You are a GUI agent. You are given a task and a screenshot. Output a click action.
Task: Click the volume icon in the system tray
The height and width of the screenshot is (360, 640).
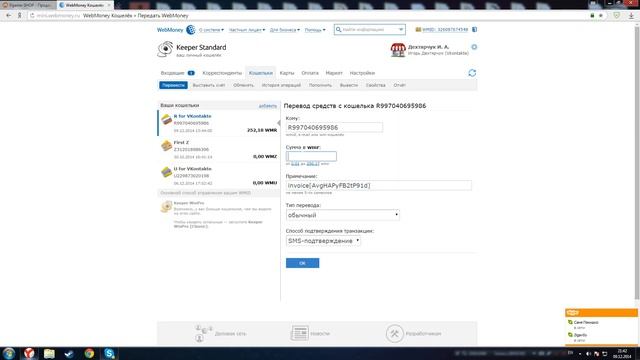pyautogui.click(x=588, y=353)
